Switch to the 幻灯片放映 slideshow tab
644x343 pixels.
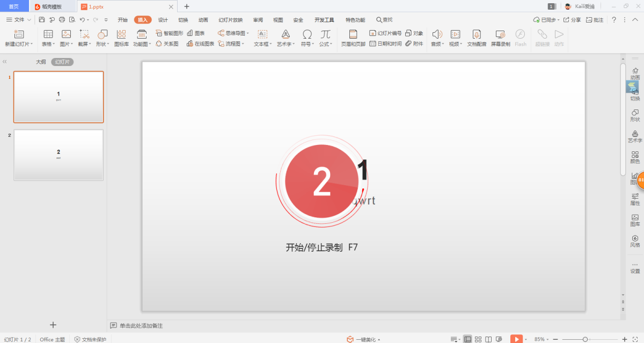tap(230, 20)
